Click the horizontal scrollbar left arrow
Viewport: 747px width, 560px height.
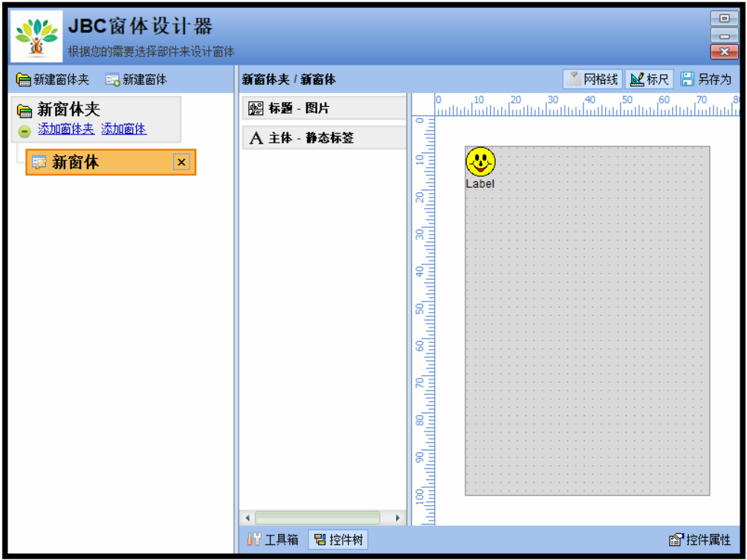[248, 518]
